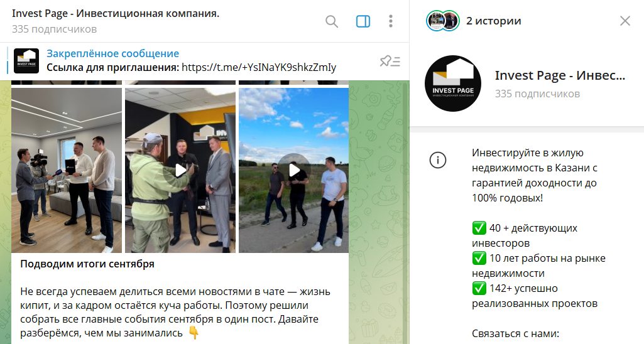Open search in the channel header
The image size is (644, 344).
(332, 21)
